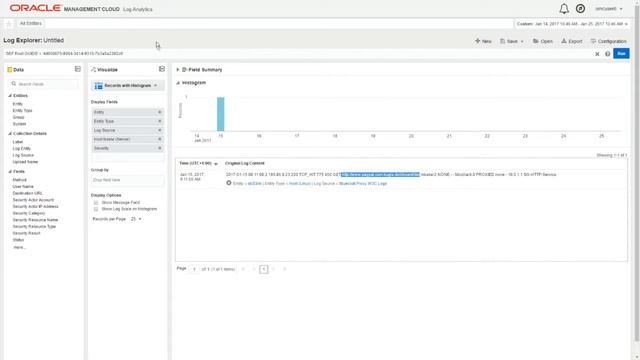Remove Entity Type from display fields
Image resolution: width=640 pixels, height=360 pixels.
160,121
